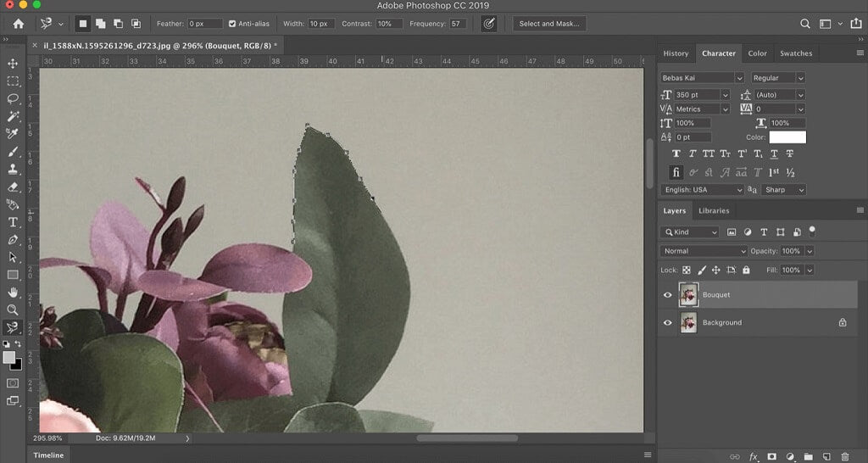
Task: Add a layer style with the fx icon
Action: (754, 457)
